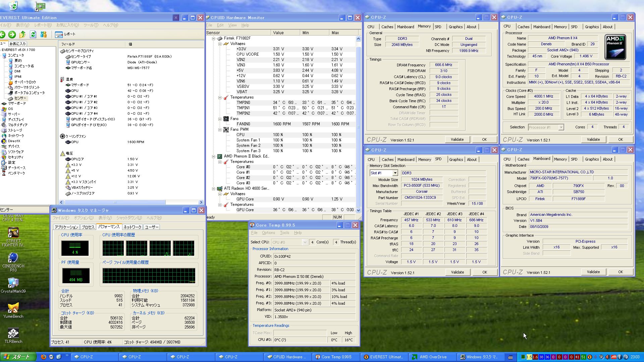Screen dimensions: 644x362
Task: Open the Slot #1 memory slot dropdown
Action: (395, 173)
